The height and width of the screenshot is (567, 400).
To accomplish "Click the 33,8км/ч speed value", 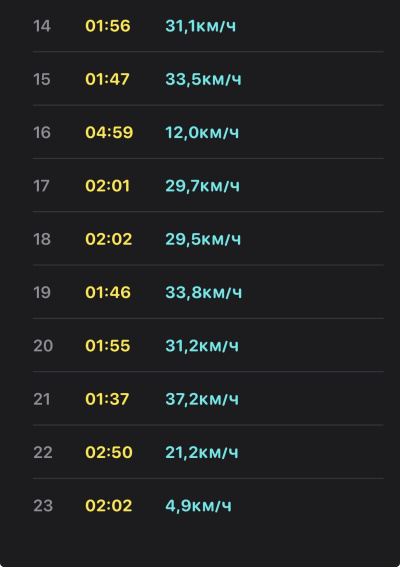I will (204, 292).
